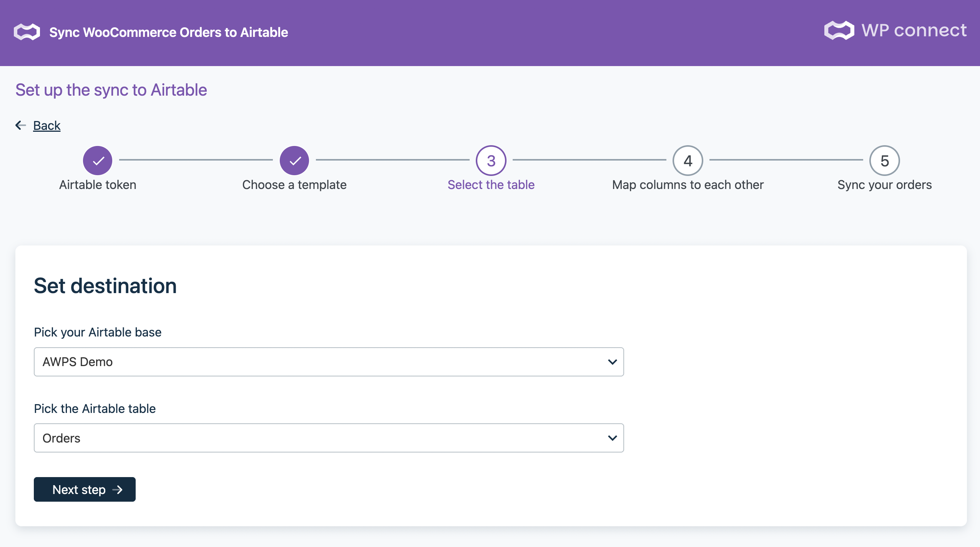
Task: Proceed with the Next step button
Action: tap(85, 489)
